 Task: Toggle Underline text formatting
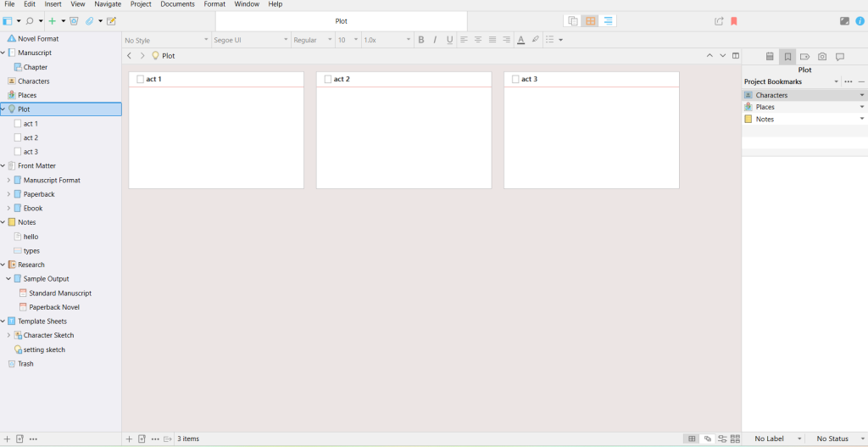coord(450,40)
